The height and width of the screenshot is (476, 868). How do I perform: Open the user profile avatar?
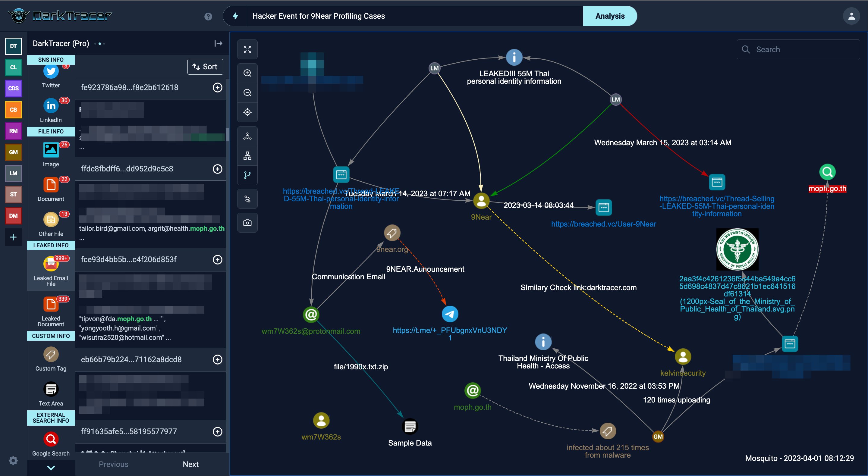pyautogui.click(x=851, y=16)
